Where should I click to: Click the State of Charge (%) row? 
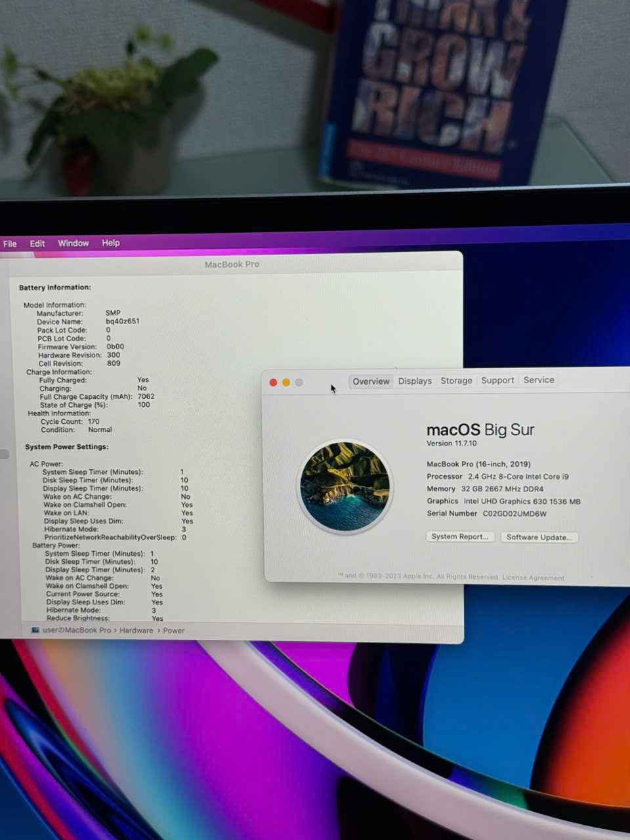click(x=95, y=405)
